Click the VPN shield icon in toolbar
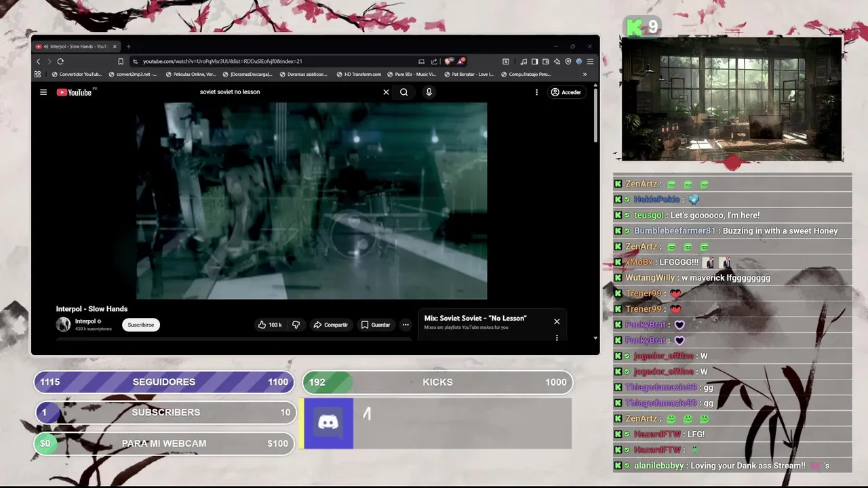 (568, 61)
